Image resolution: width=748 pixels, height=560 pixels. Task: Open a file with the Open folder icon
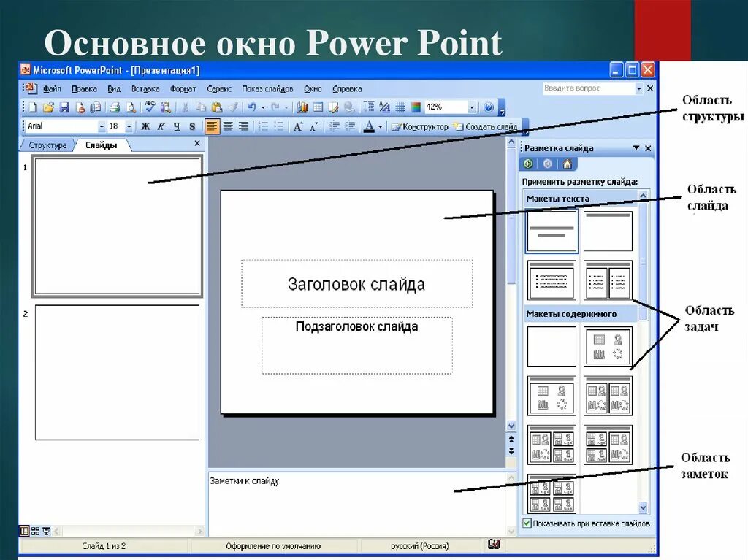[x=48, y=107]
